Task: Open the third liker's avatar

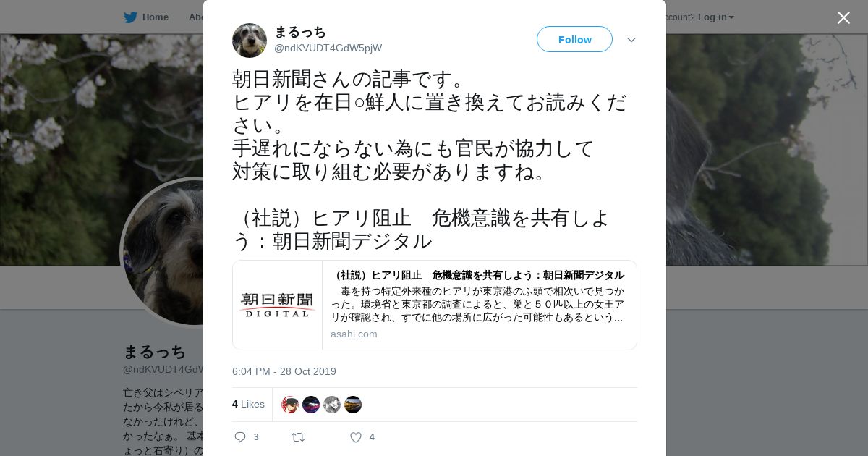Action: pyautogui.click(x=332, y=405)
